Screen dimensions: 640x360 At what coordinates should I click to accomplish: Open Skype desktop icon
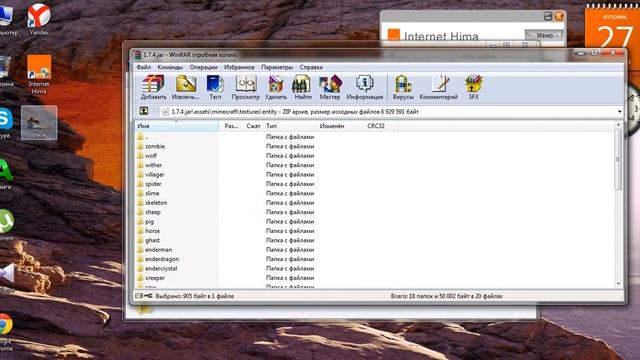(6, 123)
